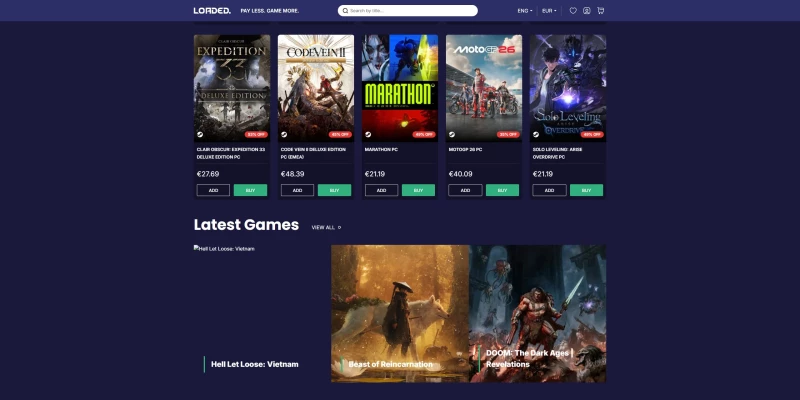Buy Solo Leveling Arise Overdrive PC
The image size is (800, 400).
(586, 190)
